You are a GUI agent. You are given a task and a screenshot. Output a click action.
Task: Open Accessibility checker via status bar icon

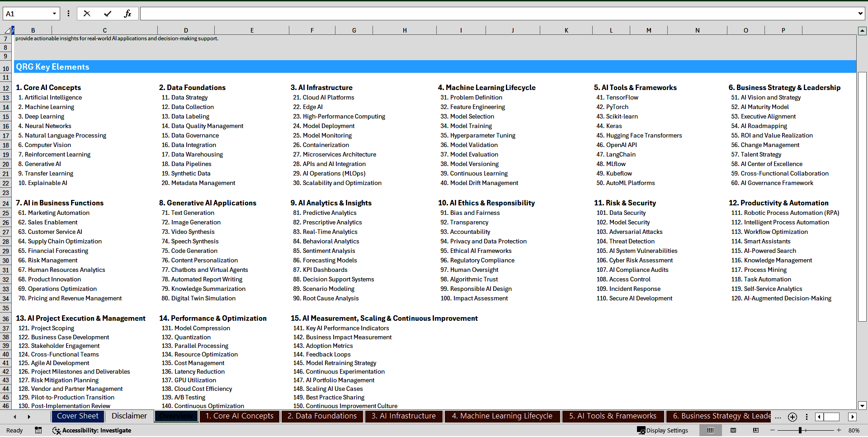56,430
